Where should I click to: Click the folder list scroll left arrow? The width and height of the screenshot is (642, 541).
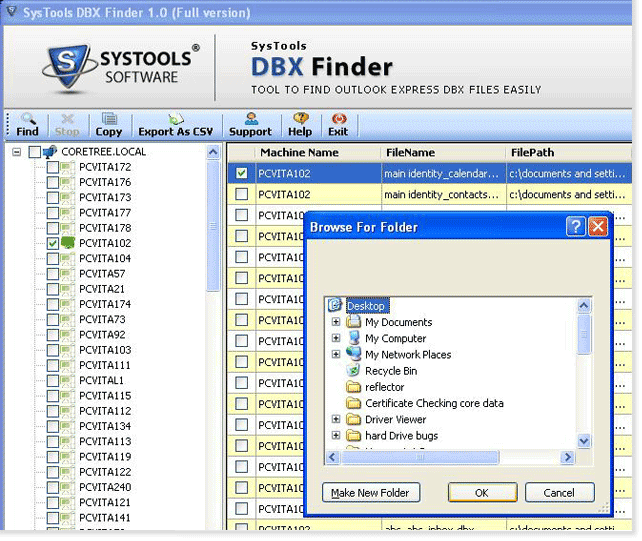point(332,457)
